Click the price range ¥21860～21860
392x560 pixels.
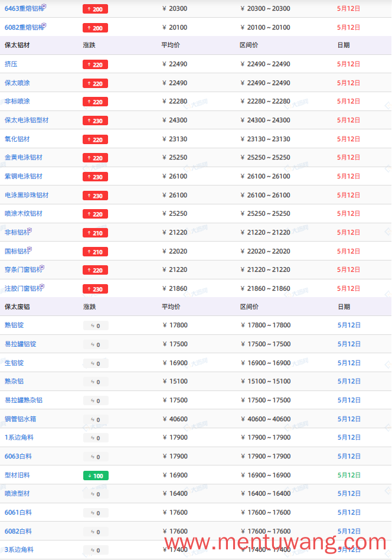click(265, 289)
